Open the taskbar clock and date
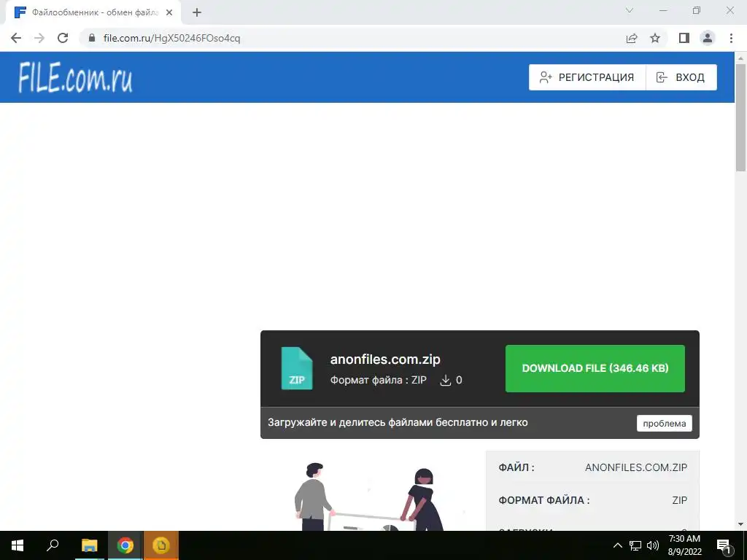Image resolution: width=747 pixels, height=560 pixels. click(x=684, y=545)
